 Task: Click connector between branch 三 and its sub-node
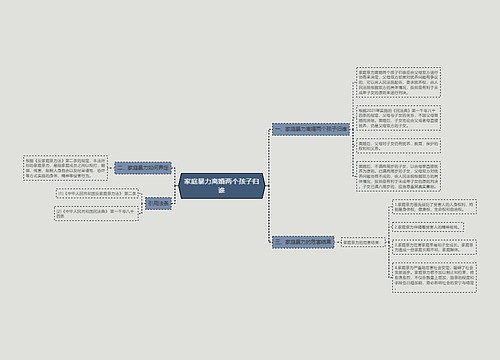point(337,242)
